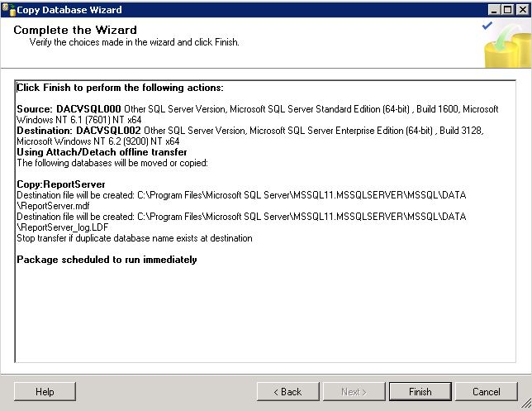Click Package scheduled to run immediately text
This screenshot has height=411, width=532.
coord(107,260)
